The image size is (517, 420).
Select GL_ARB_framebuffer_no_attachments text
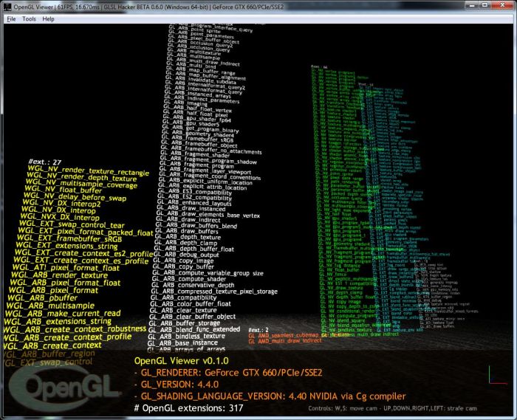211,150
